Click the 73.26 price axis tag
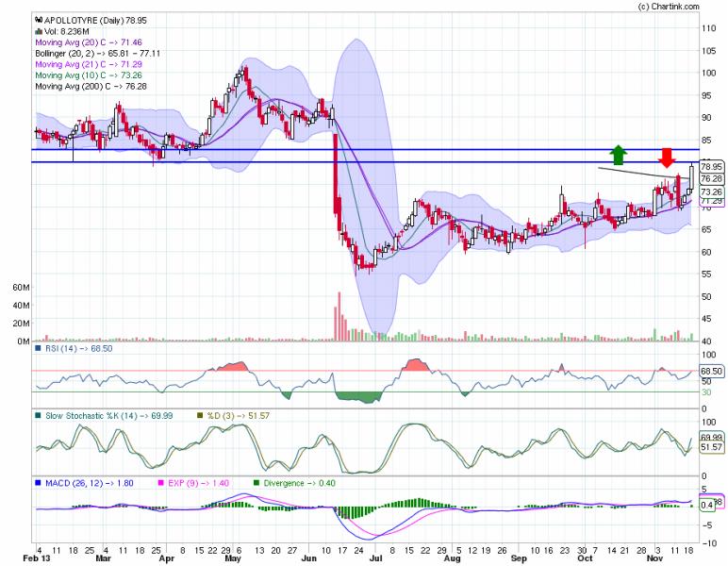This screenshot has width=728, height=566. pos(711,191)
